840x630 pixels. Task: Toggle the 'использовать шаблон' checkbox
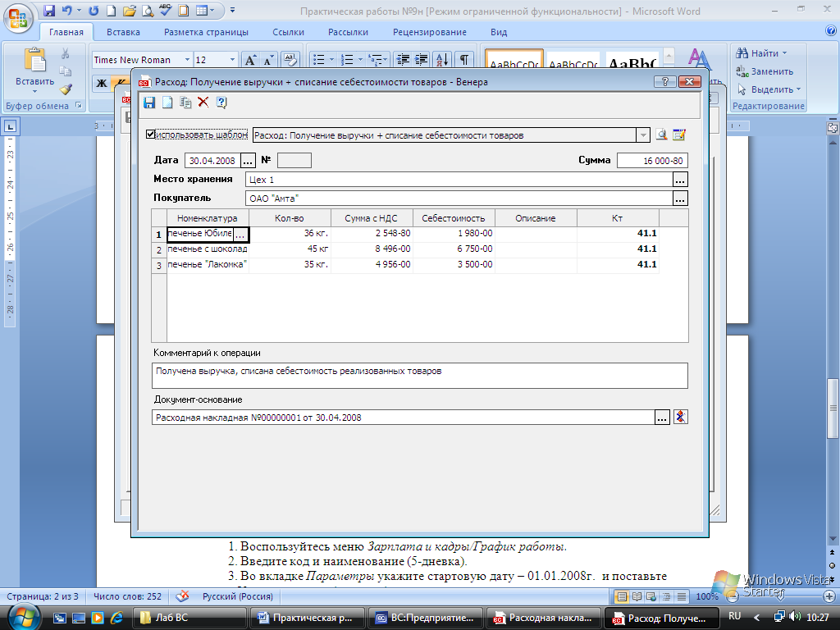[x=151, y=134]
